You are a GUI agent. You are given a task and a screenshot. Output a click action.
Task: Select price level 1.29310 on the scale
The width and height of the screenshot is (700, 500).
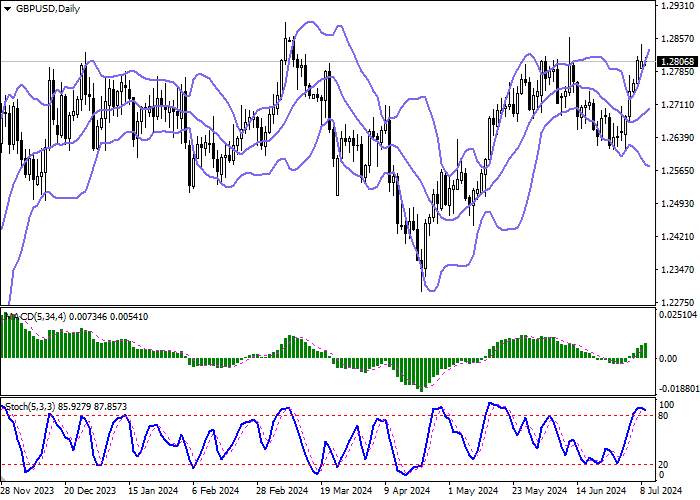coord(678,6)
